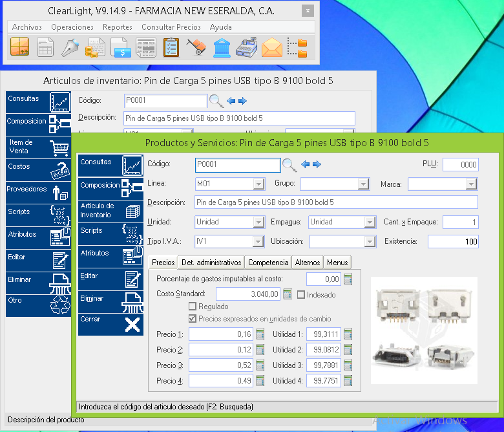Go to next record with right arrow
504x432 pixels.
(317, 164)
